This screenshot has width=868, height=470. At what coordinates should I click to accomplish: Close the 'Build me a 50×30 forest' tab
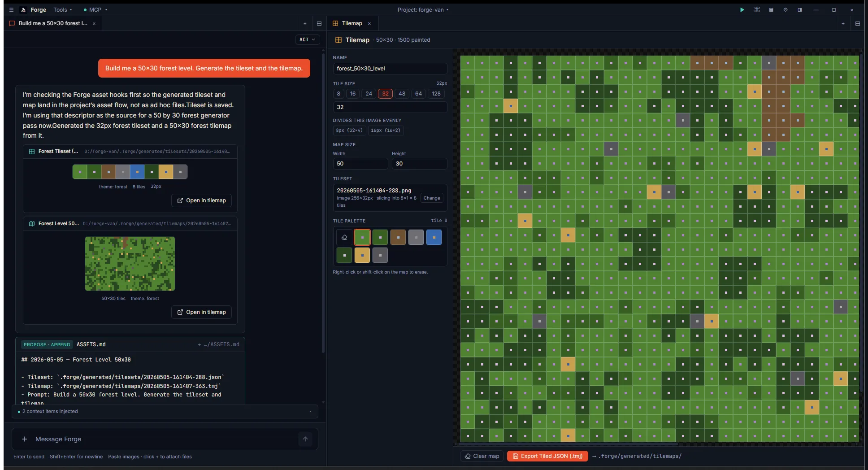pos(94,23)
